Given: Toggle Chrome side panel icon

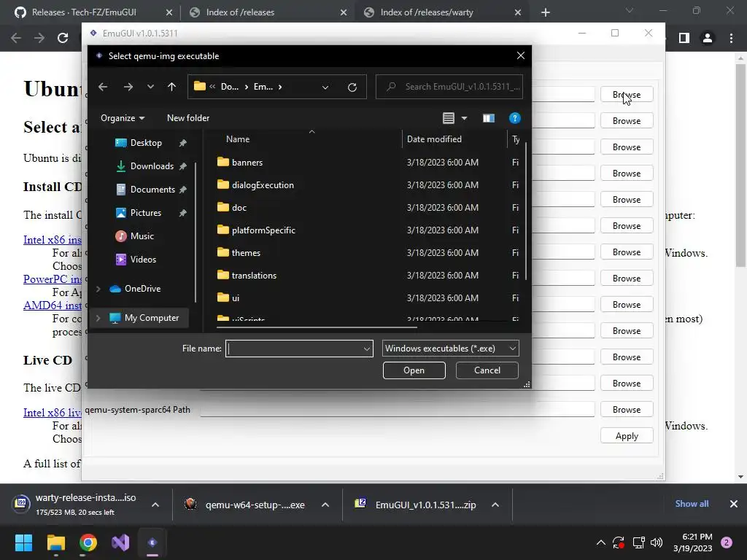Looking at the screenshot, I should tap(684, 38).
